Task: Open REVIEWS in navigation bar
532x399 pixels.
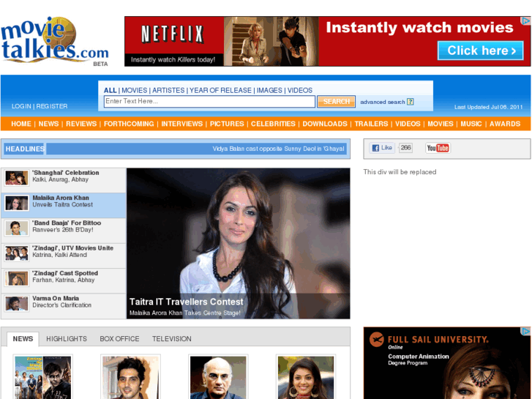Action: [81, 124]
